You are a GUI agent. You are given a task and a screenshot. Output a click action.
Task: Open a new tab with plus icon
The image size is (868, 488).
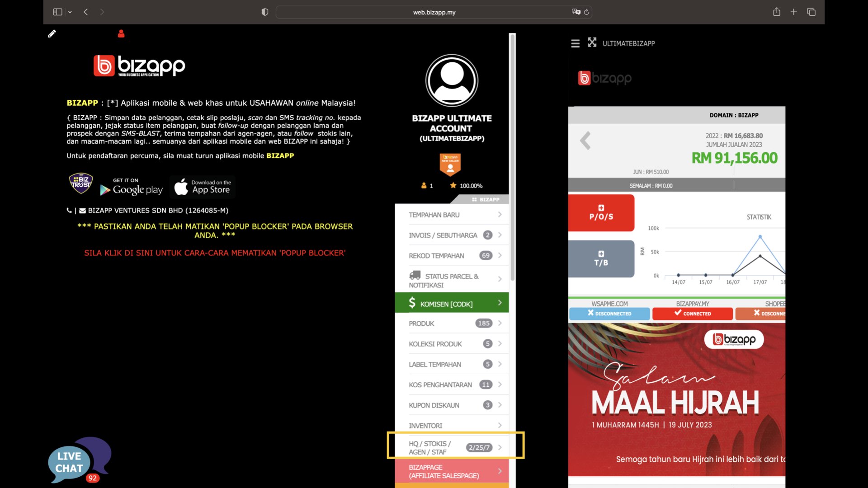pos(793,12)
